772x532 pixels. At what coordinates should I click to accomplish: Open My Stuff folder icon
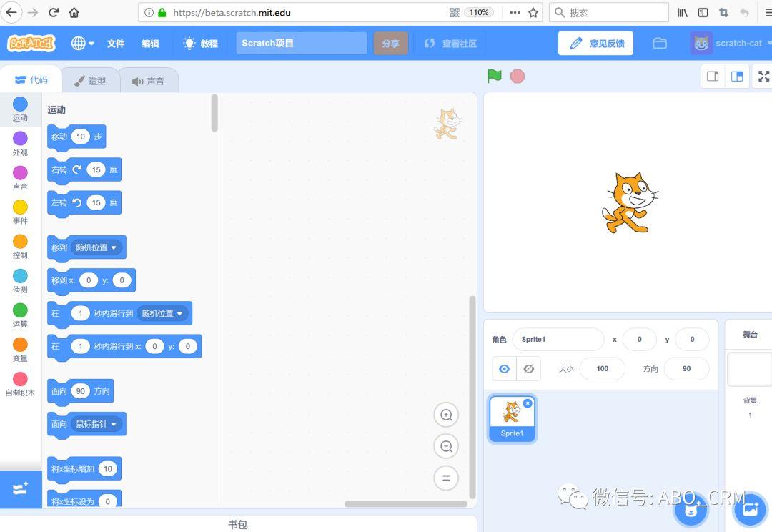(x=660, y=44)
